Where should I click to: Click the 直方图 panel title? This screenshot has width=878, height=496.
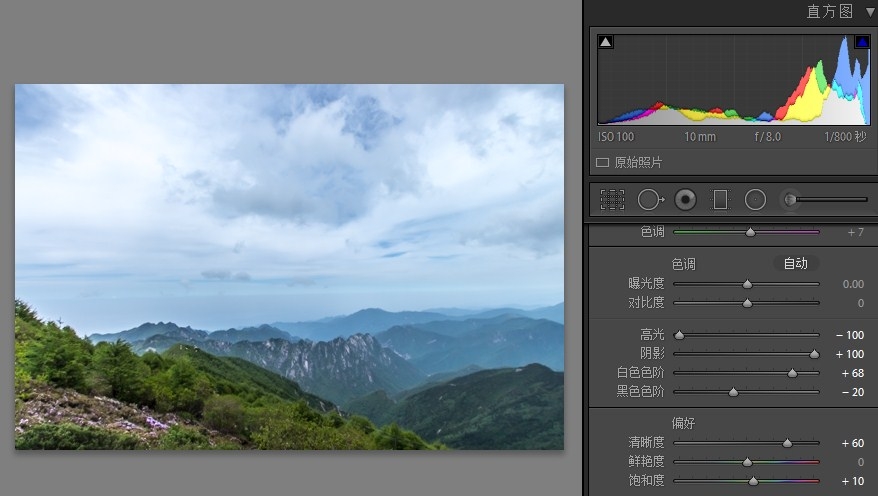point(829,12)
